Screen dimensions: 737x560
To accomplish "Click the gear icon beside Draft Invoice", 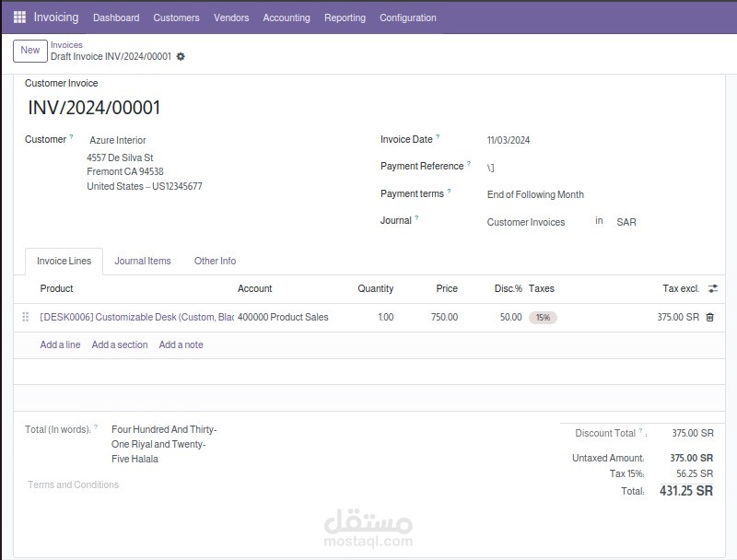I will click(x=181, y=56).
